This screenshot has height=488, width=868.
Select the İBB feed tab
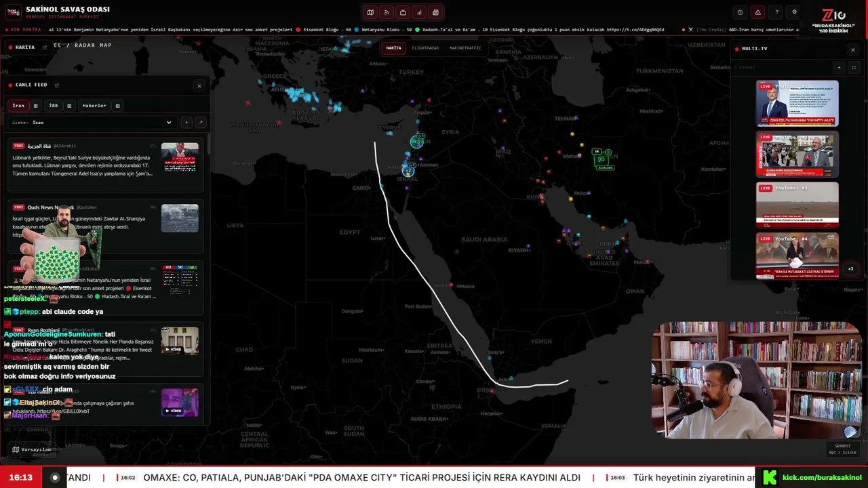pyautogui.click(x=53, y=106)
